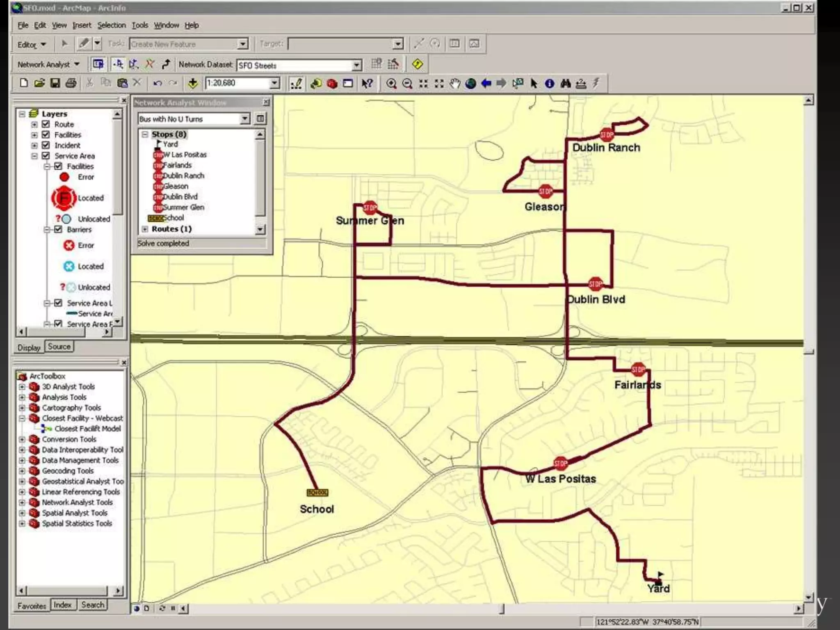Open the map scale dropdown
The width and height of the screenshot is (840, 630).
click(x=274, y=83)
